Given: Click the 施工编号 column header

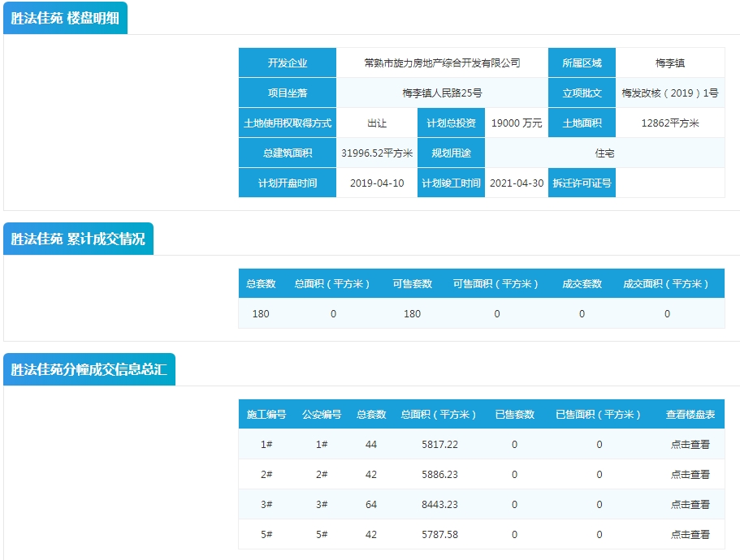Looking at the screenshot, I should coord(266,414).
